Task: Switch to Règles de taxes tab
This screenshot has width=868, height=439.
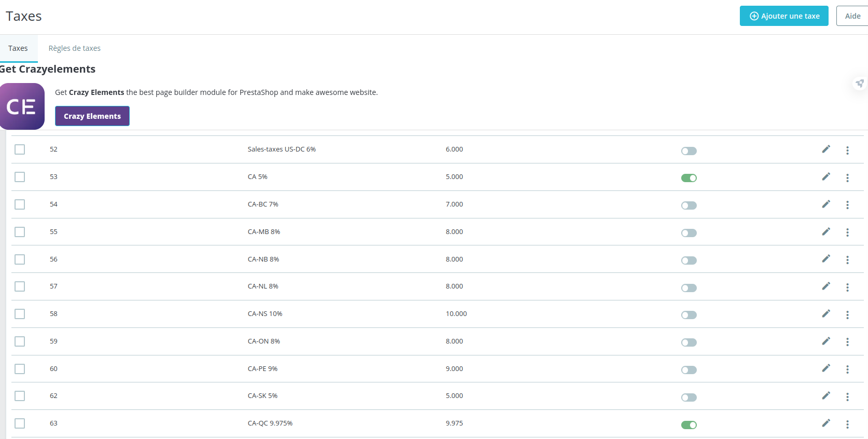Action: [x=75, y=48]
